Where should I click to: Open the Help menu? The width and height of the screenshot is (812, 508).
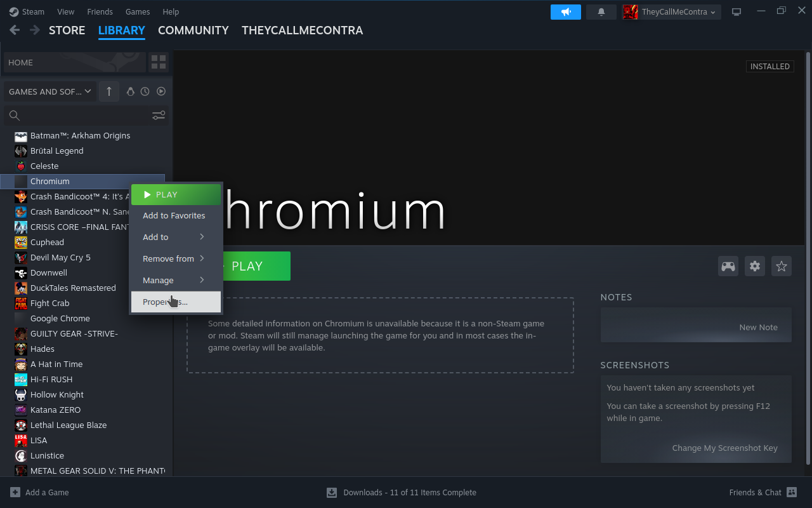coord(171,11)
